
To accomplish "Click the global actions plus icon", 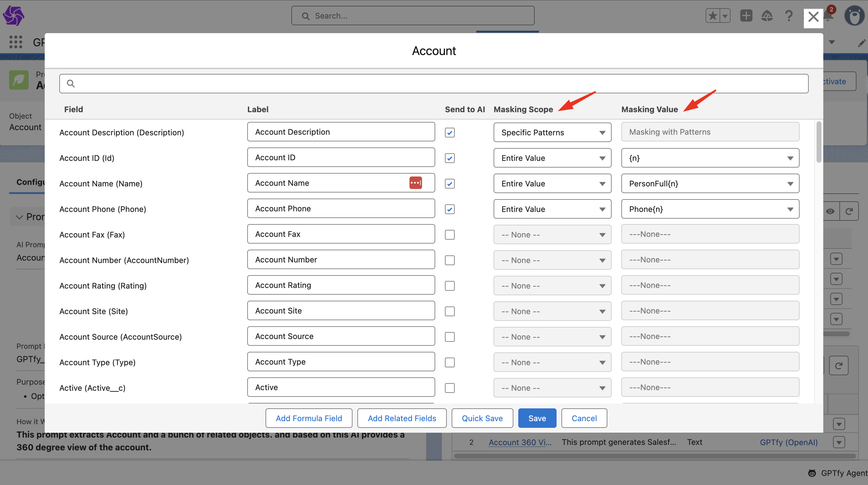I will pos(746,16).
